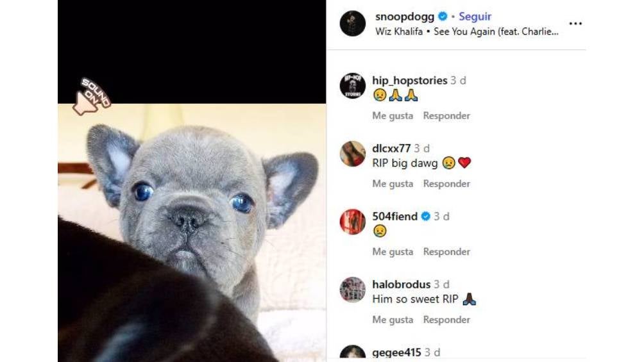The height and width of the screenshot is (362, 644).
Task: Reply to Him so sweet RIP comment
Action: 446,320
